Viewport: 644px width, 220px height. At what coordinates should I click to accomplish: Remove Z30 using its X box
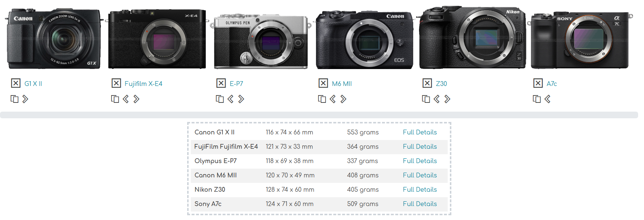(x=427, y=83)
